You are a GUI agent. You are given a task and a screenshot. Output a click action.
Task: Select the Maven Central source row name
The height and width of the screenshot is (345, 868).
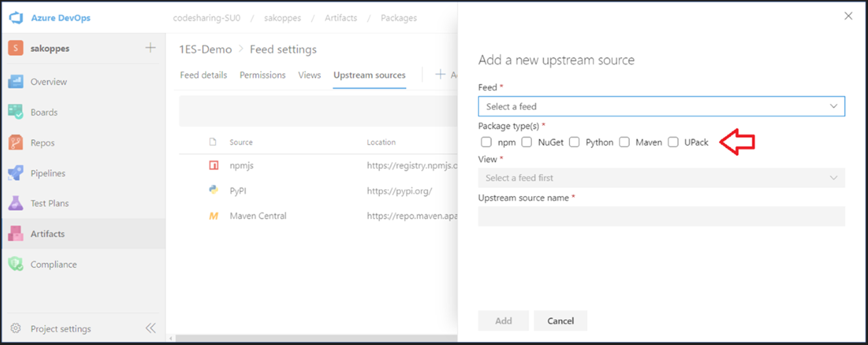coord(258,216)
